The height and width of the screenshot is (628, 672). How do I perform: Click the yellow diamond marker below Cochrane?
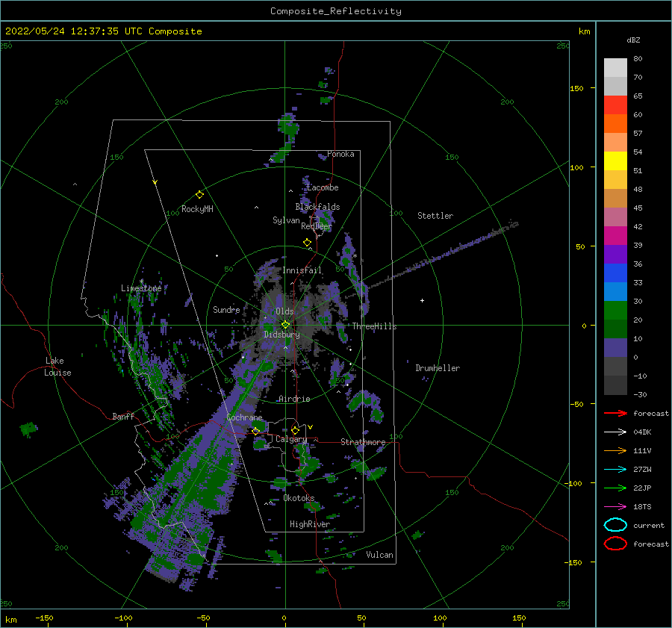coord(256,431)
